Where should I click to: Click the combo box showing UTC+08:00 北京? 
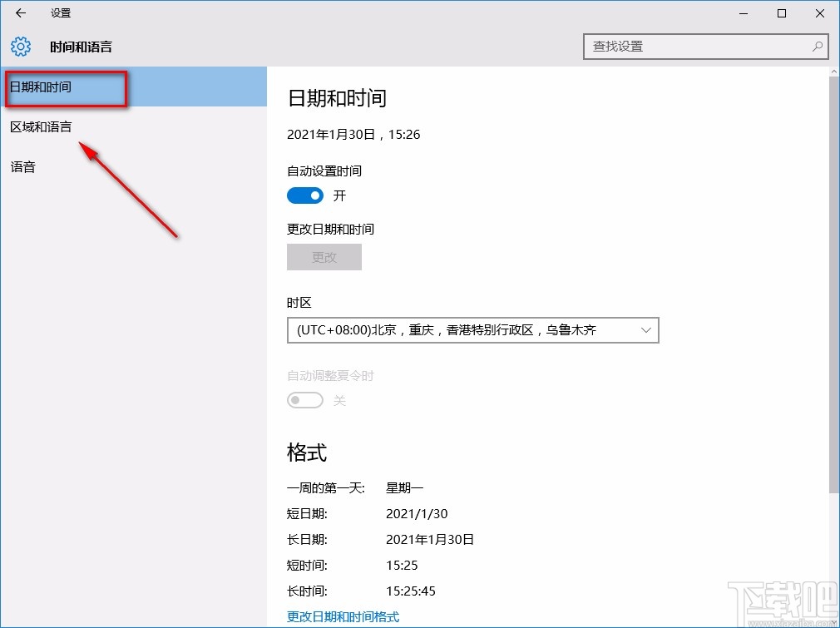473,330
